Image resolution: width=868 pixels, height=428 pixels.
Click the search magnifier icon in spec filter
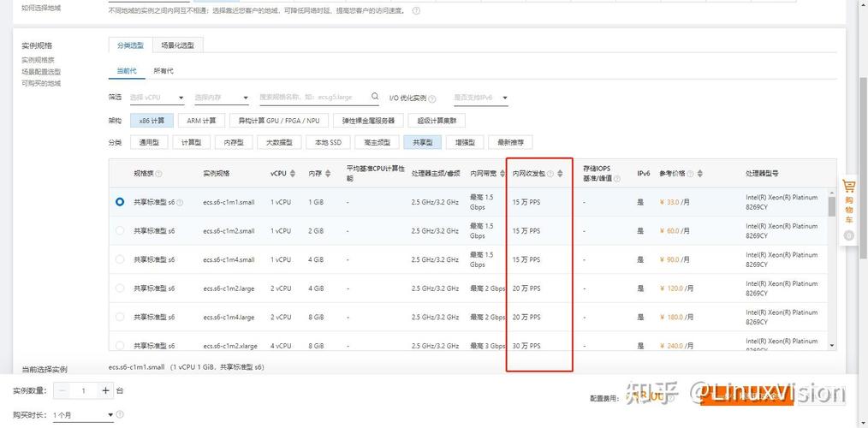coord(374,98)
